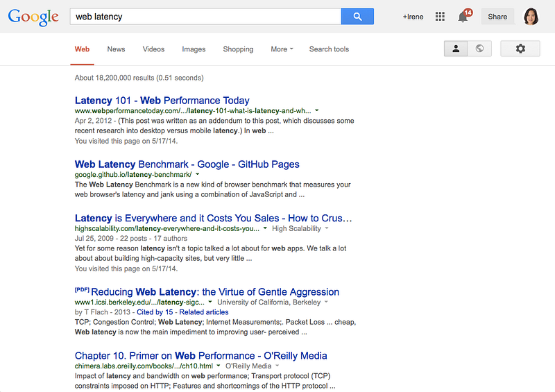Expand arrow next to webperformancetoday.com URL
The height and width of the screenshot is (392, 555).
(x=317, y=110)
